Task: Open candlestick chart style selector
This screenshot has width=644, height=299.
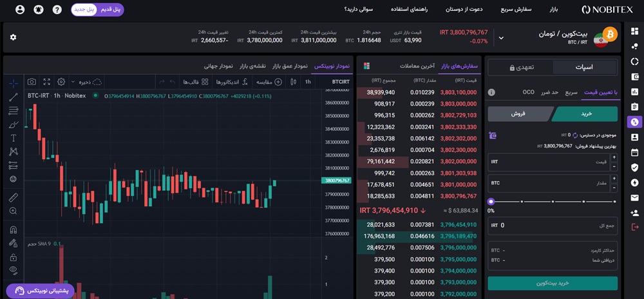Action: (x=293, y=82)
